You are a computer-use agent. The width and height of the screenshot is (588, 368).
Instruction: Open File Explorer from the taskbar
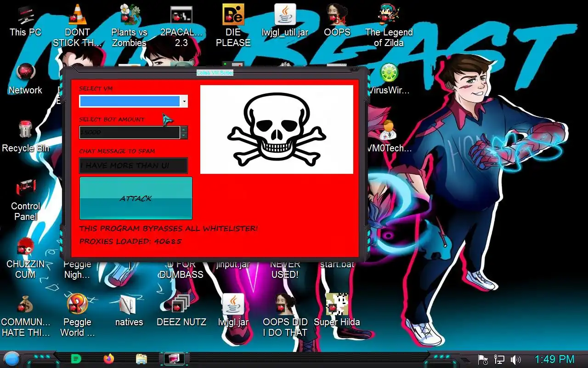[141, 359]
